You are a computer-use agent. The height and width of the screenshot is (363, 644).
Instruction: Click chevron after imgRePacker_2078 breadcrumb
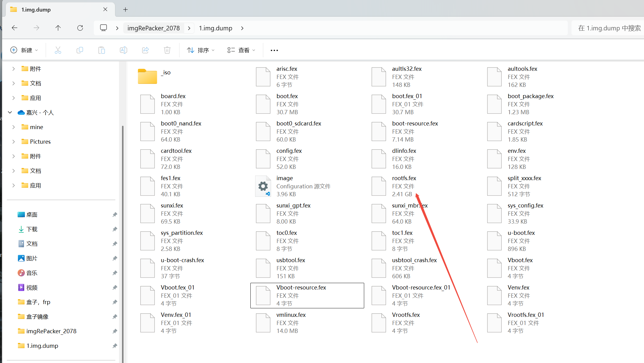[189, 28]
